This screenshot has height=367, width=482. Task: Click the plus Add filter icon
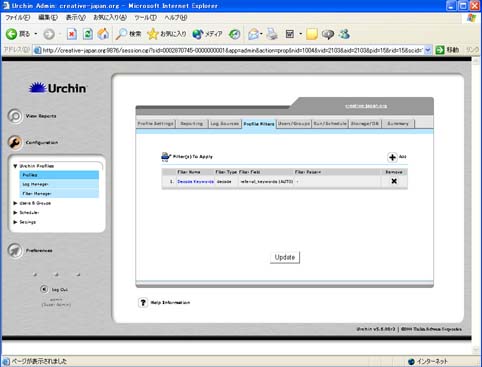pos(392,157)
